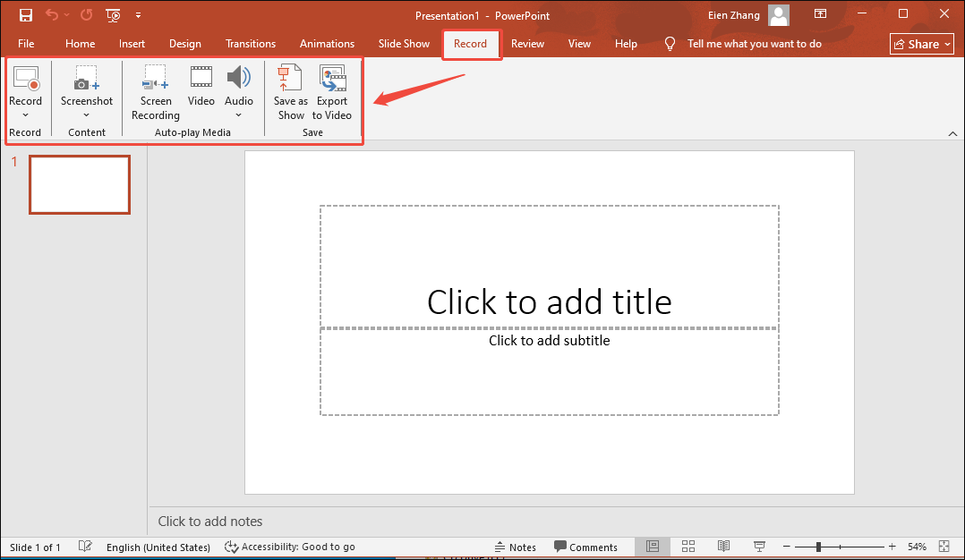Toggle the Notes pane
Image resolution: width=965 pixels, height=560 pixels.
point(516,546)
